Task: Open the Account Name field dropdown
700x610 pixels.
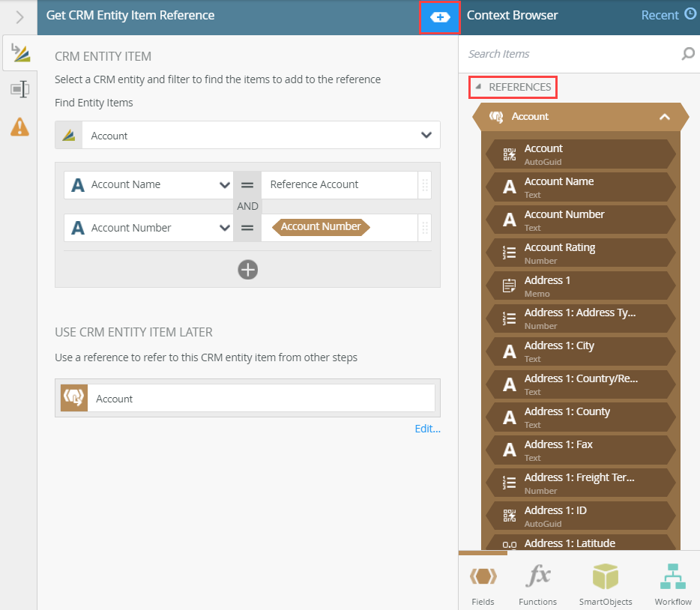Action: [224, 185]
